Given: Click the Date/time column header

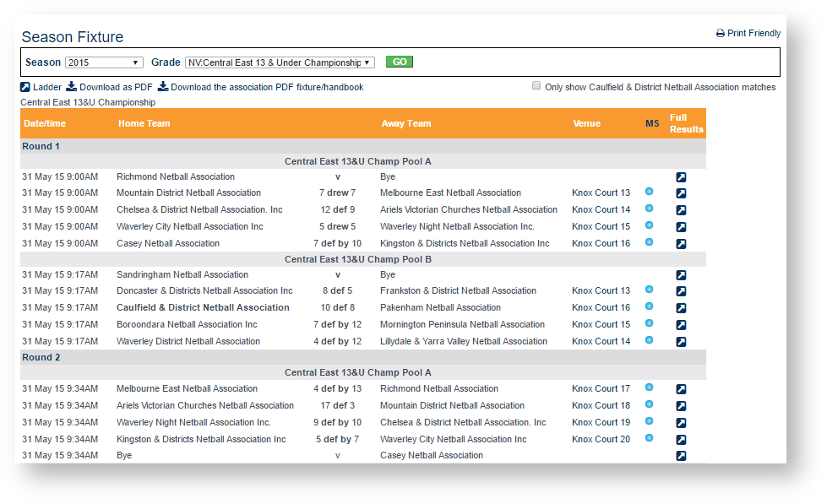Looking at the screenshot, I should click(45, 123).
